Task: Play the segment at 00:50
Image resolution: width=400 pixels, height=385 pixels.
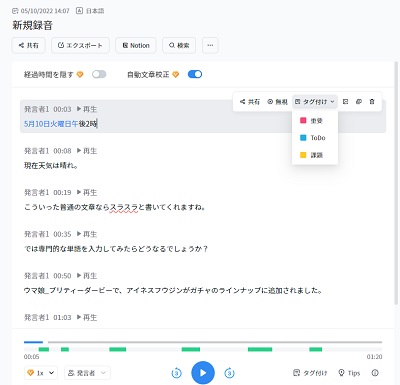Action: point(87,276)
